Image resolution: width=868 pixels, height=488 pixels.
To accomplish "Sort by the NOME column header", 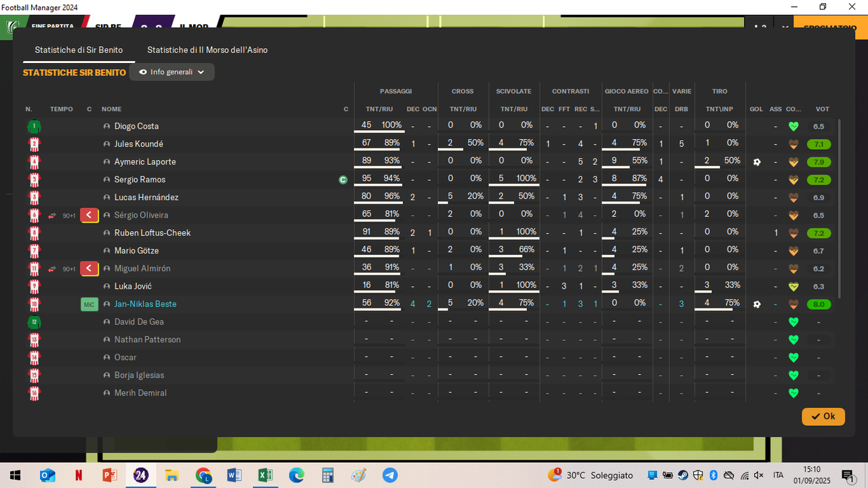I will (111, 109).
